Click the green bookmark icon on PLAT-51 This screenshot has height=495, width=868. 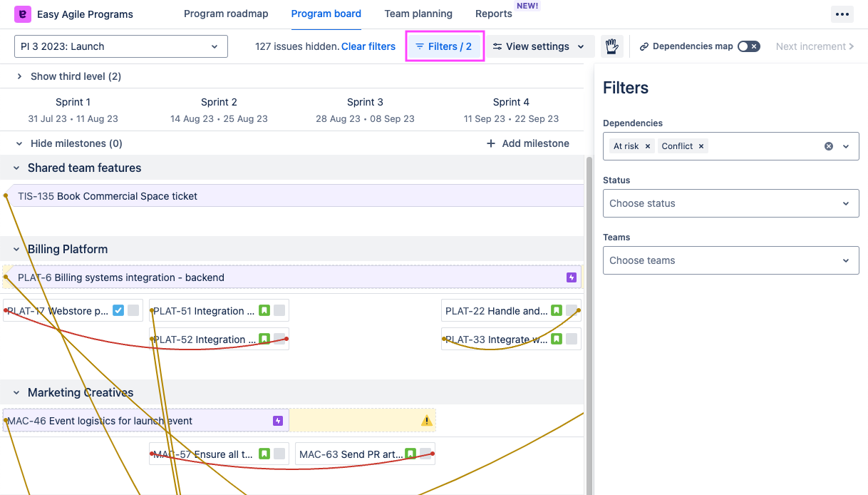(x=264, y=311)
